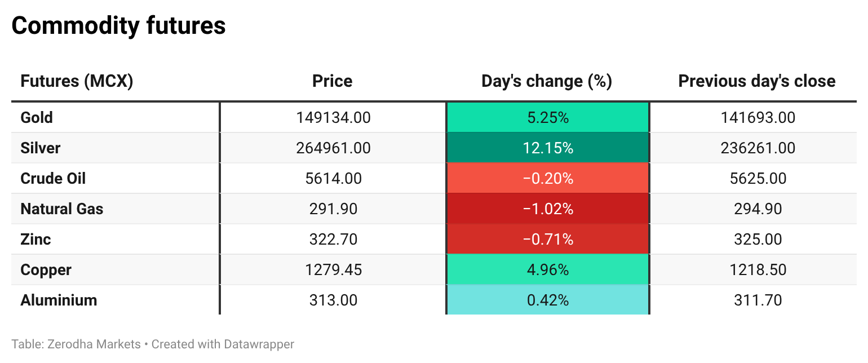Select Aluminium's light blue 0.42% cell
Viewport: 868px width, 363px height.
547,300
